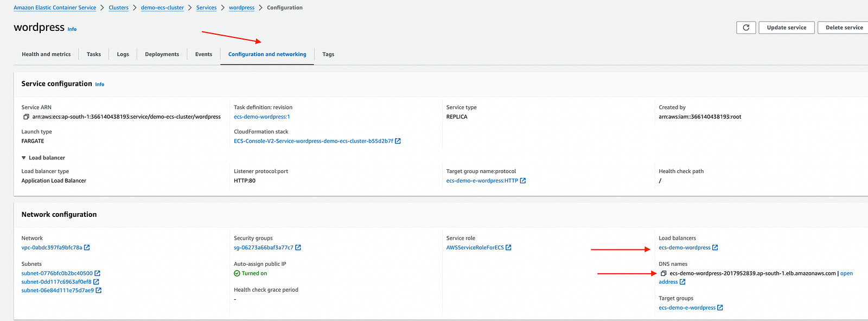Image resolution: width=868 pixels, height=321 pixels.
Task: Collapse the Load balancer section
Action: 23,158
